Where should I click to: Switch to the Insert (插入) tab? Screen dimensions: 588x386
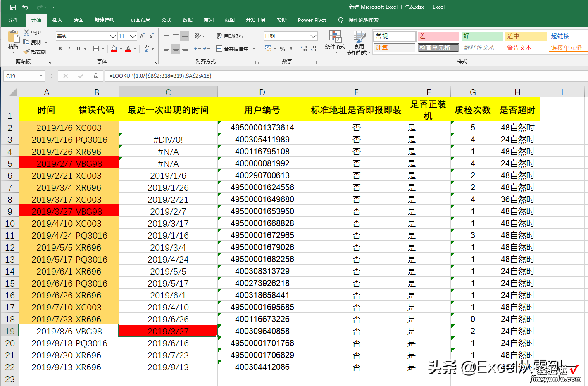pyautogui.click(x=57, y=20)
